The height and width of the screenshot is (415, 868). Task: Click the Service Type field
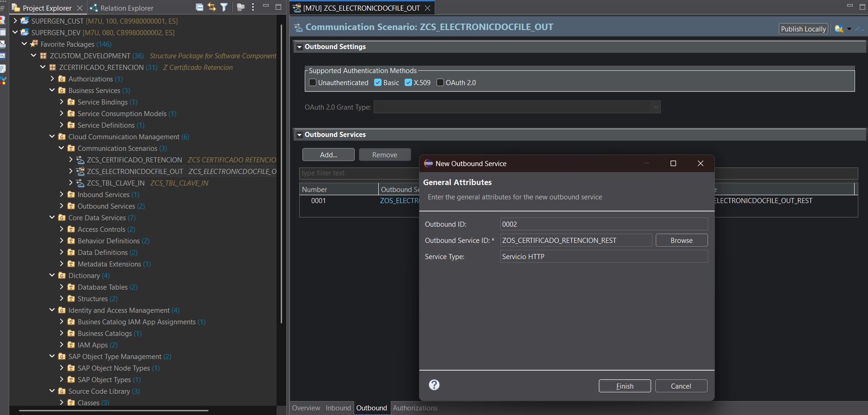[x=604, y=256]
